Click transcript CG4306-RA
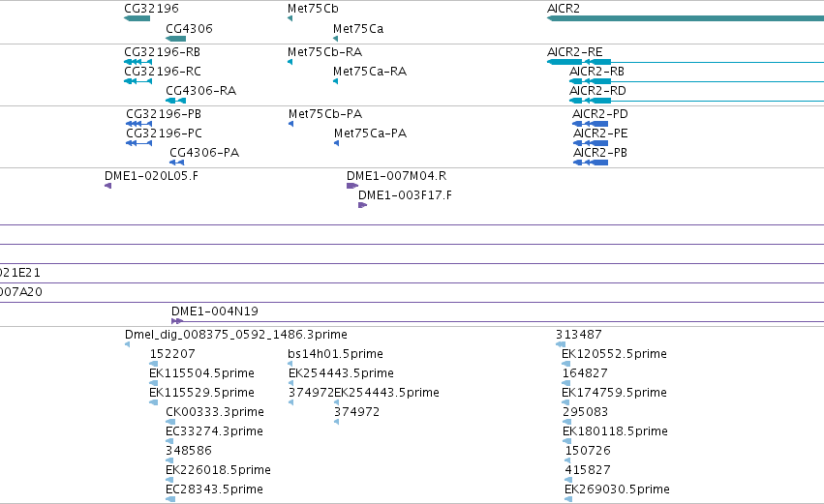The width and height of the screenshot is (824, 504). tap(200, 91)
